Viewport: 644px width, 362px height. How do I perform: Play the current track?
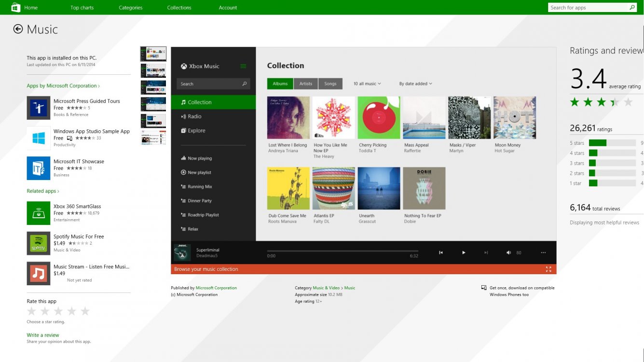pos(464,252)
